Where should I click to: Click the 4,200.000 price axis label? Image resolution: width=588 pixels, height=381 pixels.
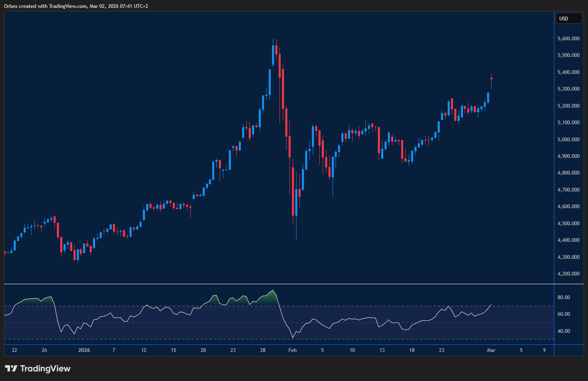pos(568,274)
